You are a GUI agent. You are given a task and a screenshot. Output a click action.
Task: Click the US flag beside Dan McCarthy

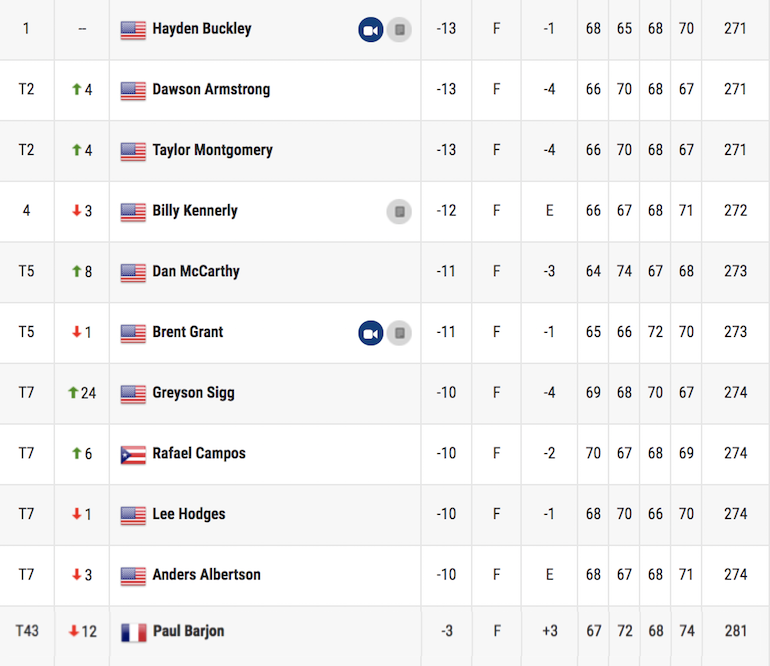133,273
